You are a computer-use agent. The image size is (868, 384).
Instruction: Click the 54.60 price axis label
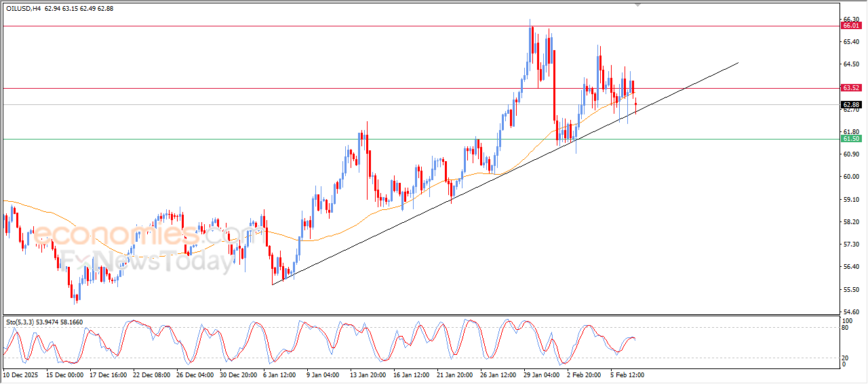tap(850, 312)
